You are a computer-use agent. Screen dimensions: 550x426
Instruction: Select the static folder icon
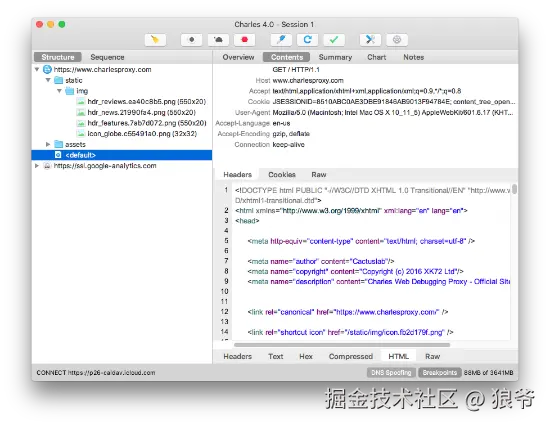click(59, 80)
